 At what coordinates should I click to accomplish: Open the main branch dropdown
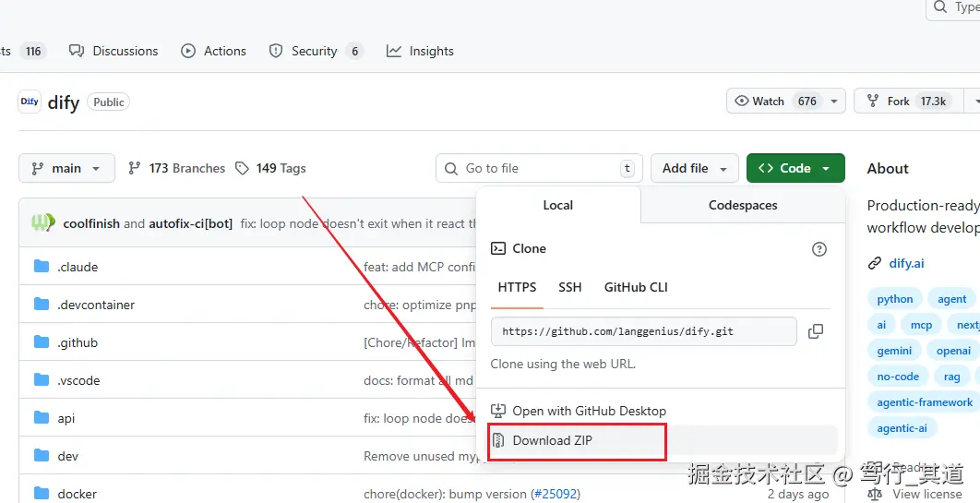pos(66,168)
